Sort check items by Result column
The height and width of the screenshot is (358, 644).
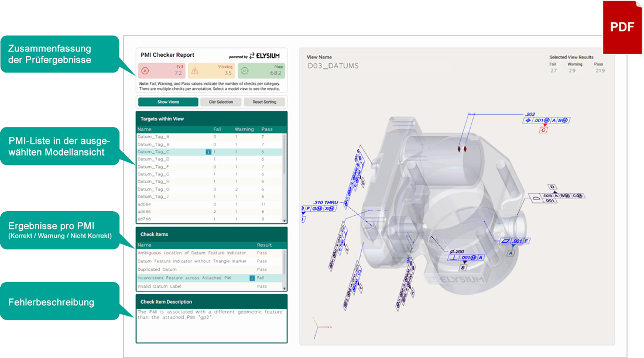(x=264, y=245)
